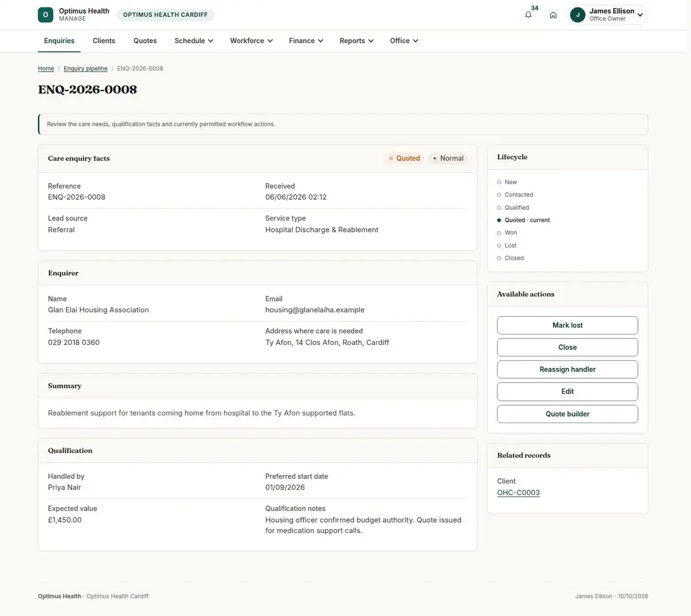Select the Enquiries tab
Viewport: 691px width, 616px height.
(x=59, y=41)
